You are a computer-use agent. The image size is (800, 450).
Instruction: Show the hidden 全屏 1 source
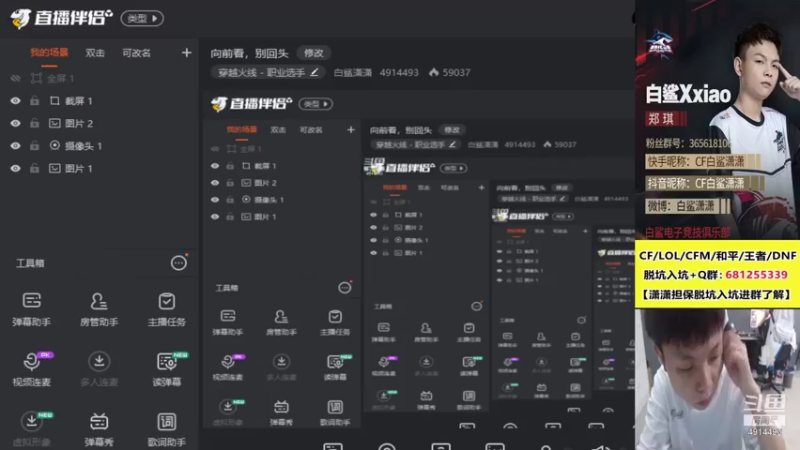point(15,78)
